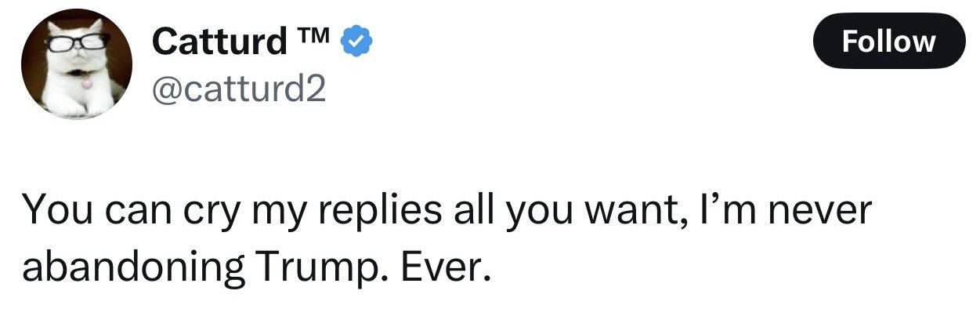
Task: Click the tweet's first line of text
Action: pyautogui.click(x=447, y=212)
